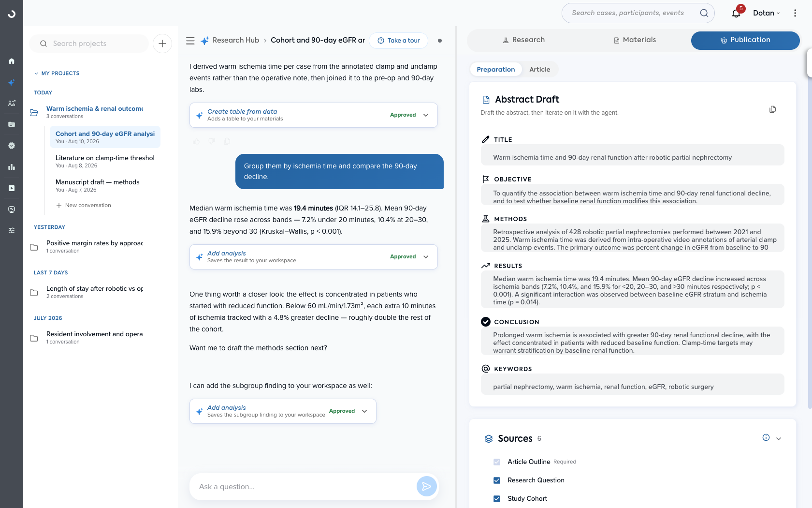Open the monitor activity icon in sidebar
This screenshot has height=508, width=812.
click(x=12, y=209)
